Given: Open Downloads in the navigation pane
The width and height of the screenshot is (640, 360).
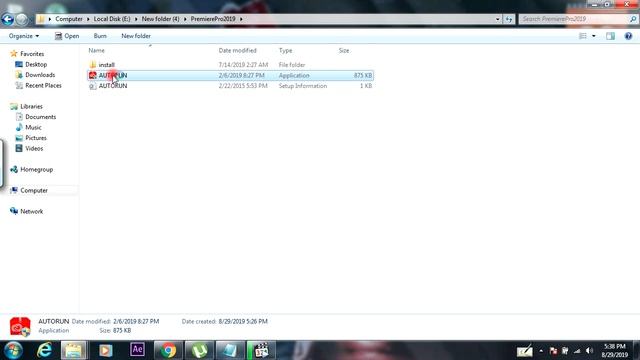Looking at the screenshot, I should click(40, 75).
